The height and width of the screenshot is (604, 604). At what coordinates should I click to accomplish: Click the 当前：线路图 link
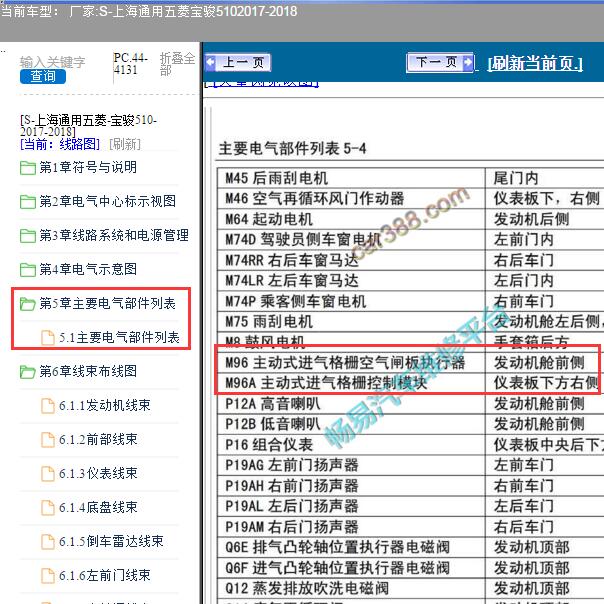click(x=60, y=144)
